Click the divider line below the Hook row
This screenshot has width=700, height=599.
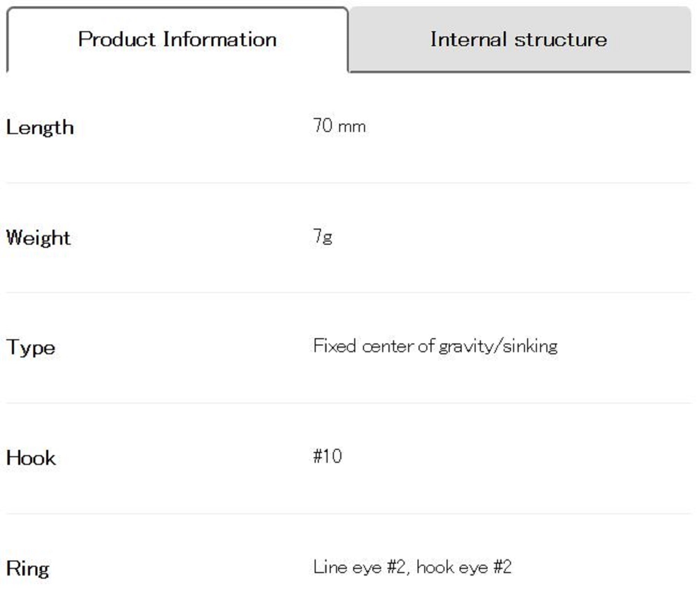[349, 514]
